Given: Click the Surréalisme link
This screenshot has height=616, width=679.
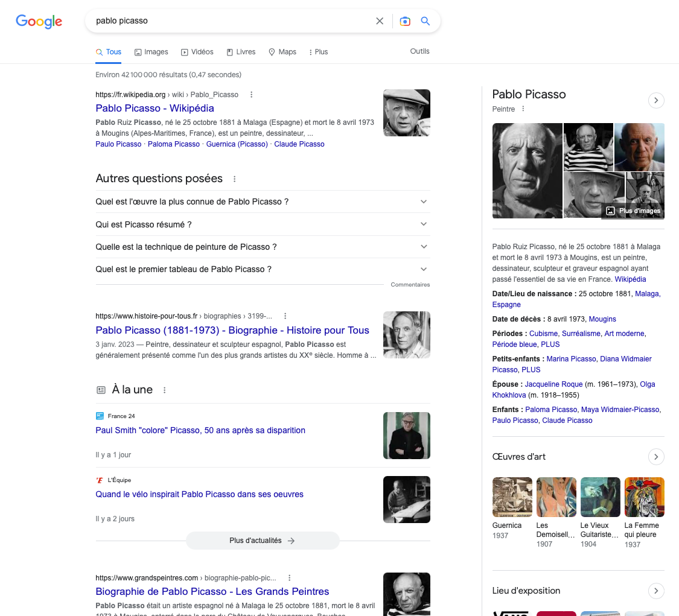Looking at the screenshot, I should 581,334.
